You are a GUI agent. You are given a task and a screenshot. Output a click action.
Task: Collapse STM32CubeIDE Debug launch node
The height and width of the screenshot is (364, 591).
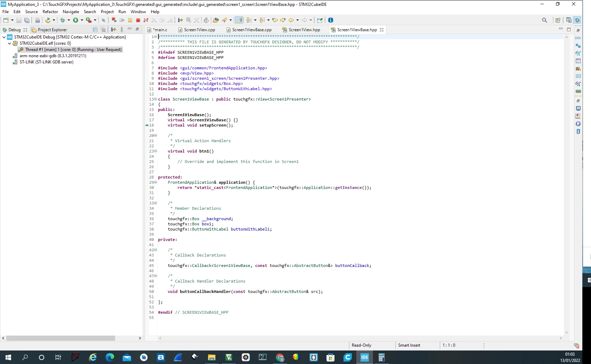click(x=4, y=37)
